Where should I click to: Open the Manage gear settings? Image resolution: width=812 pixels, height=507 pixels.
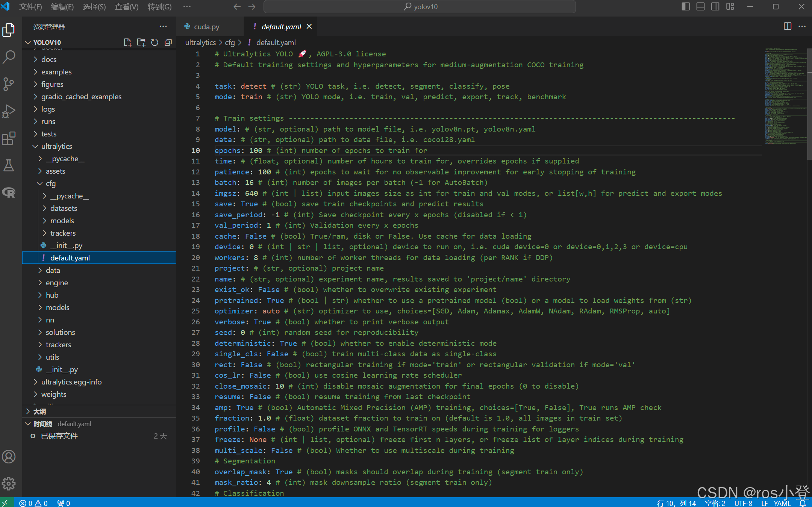coord(9,484)
